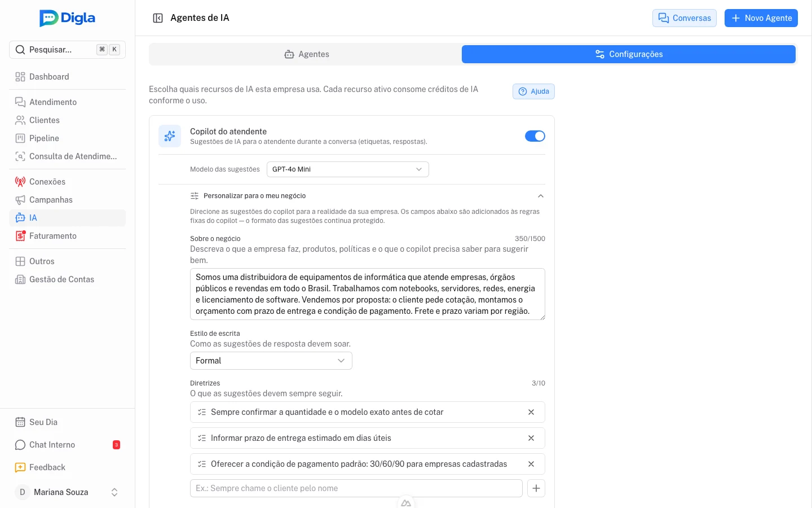Open Ajuda help button

[533, 91]
